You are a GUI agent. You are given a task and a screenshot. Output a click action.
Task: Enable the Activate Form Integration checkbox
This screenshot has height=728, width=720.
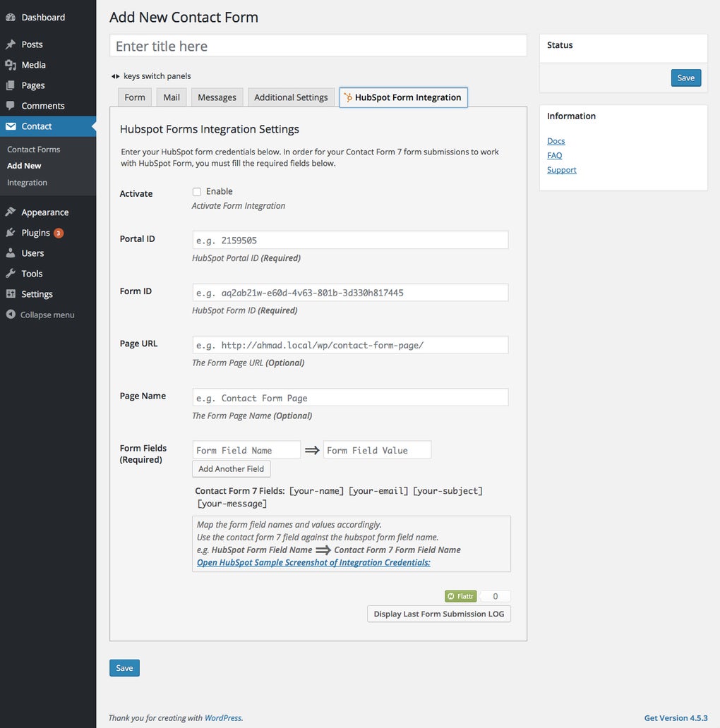click(x=197, y=190)
